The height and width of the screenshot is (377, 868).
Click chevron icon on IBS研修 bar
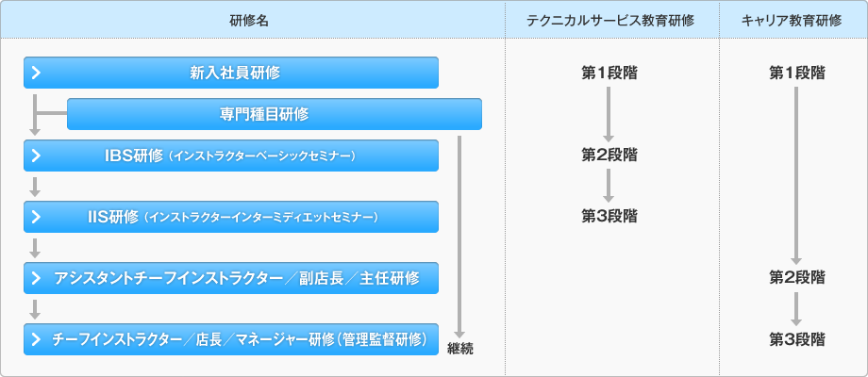click(37, 156)
